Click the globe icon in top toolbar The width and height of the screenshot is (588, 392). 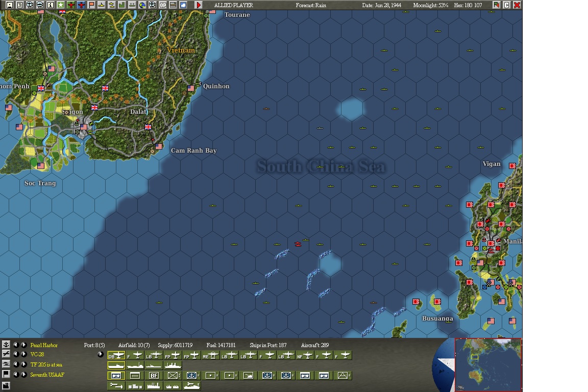pos(142,5)
